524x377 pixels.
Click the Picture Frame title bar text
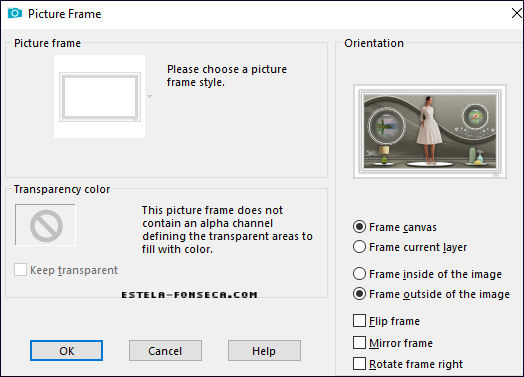point(64,14)
